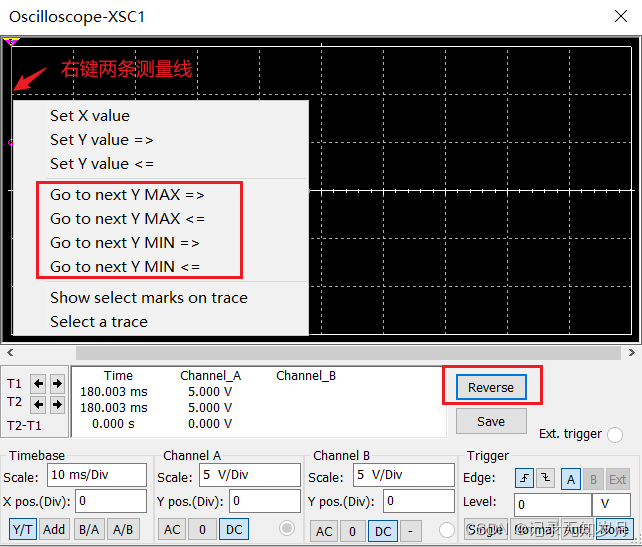642x547 pixels.
Task: Set Channel A coupling to 0
Action: pos(202,529)
